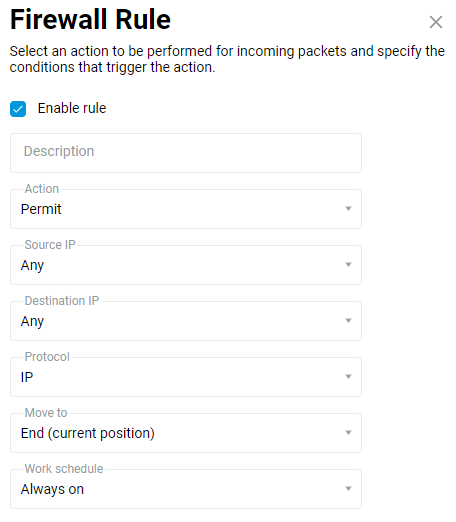
Task: Click the Enable rule label text
Action: tap(72, 108)
